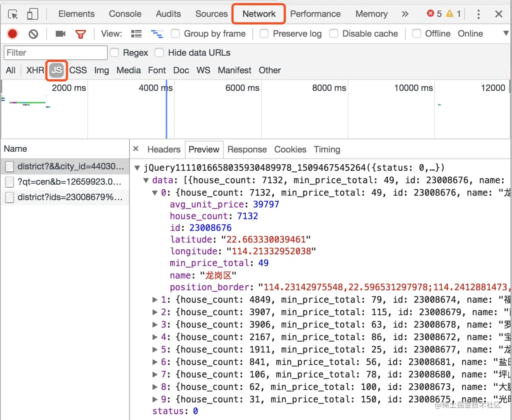512x420 pixels.
Task: Close the DevTools panel
Action: tap(499, 14)
